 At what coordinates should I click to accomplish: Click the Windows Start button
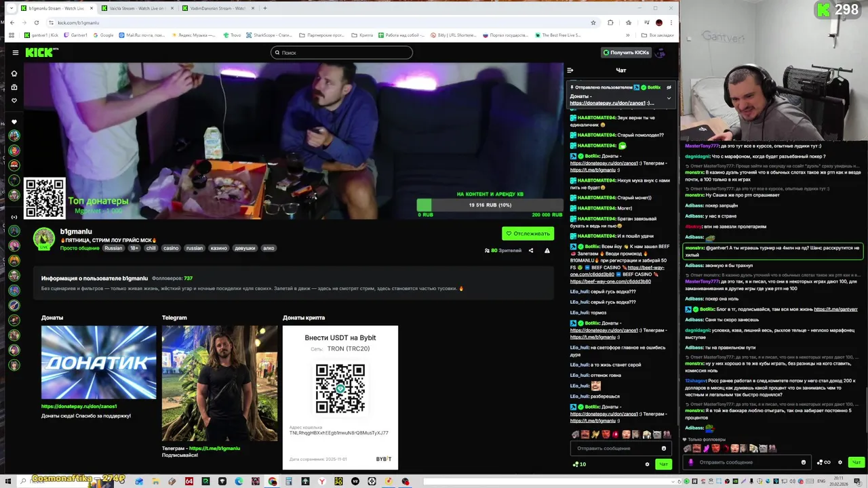tap(7, 481)
